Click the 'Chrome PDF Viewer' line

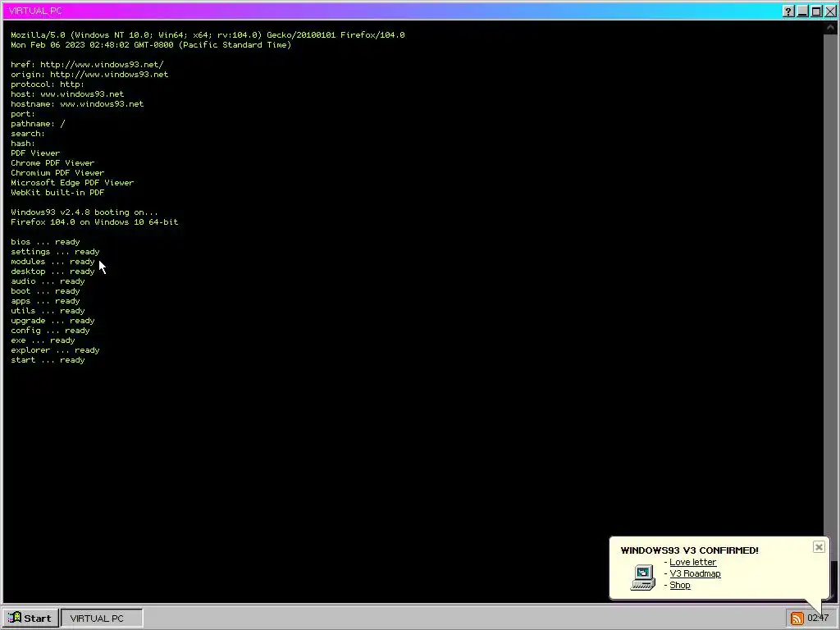52,163
